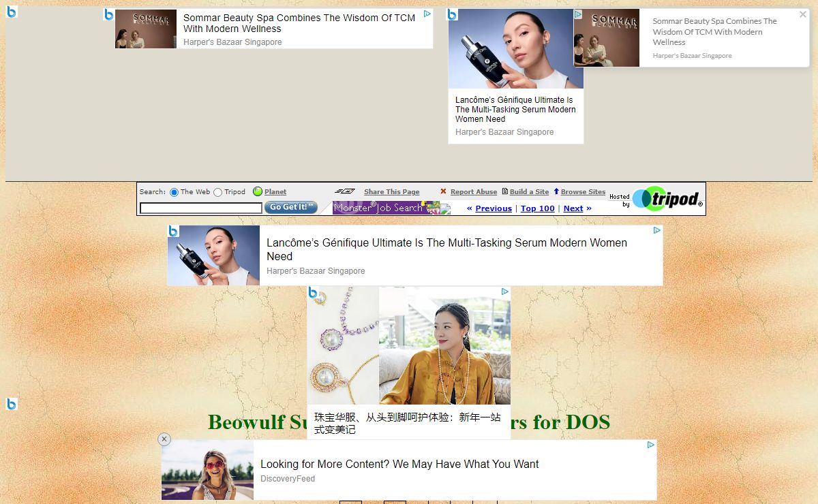Click the Sommar Beauty Spa headline in top banner
This screenshot has width=818, height=504.
point(299,23)
